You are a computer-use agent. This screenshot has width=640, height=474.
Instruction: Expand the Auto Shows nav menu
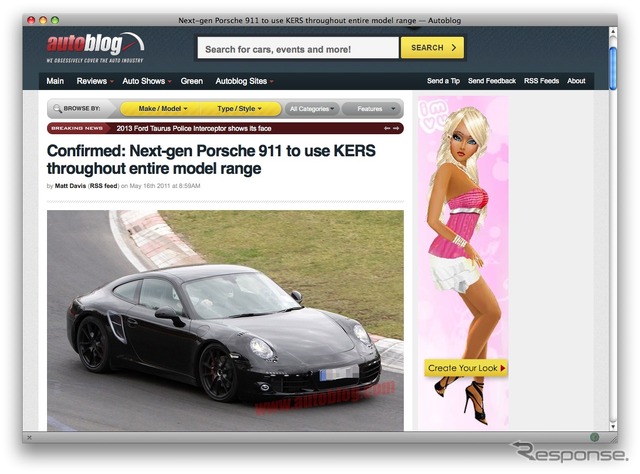[x=147, y=81]
